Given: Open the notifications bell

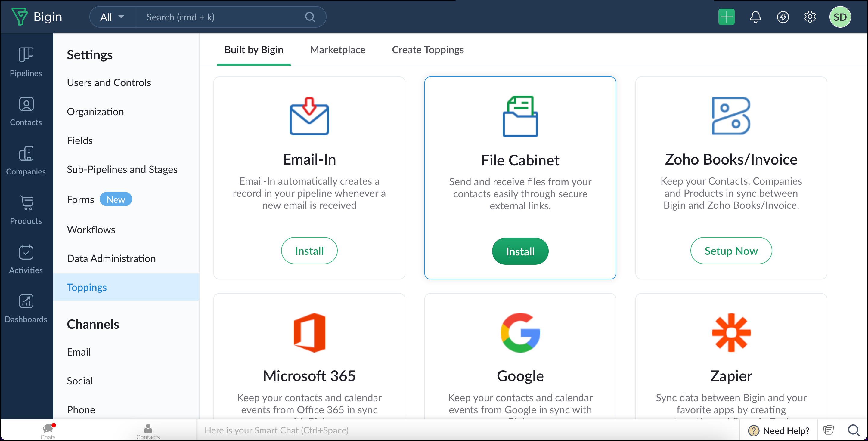Looking at the screenshot, I should coord(755,17).
